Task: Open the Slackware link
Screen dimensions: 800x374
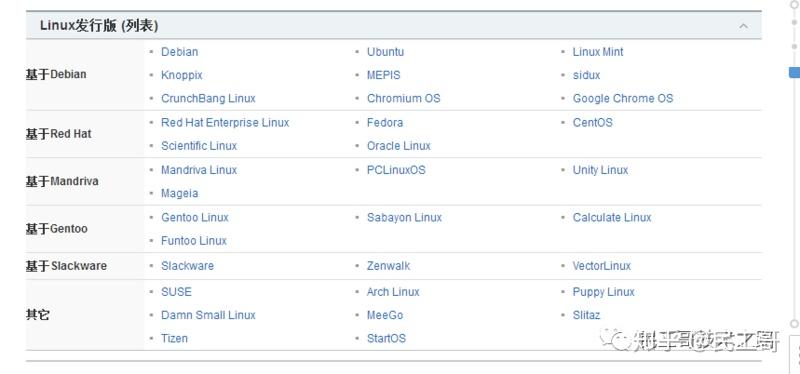Action: click(x=187, y=266)
